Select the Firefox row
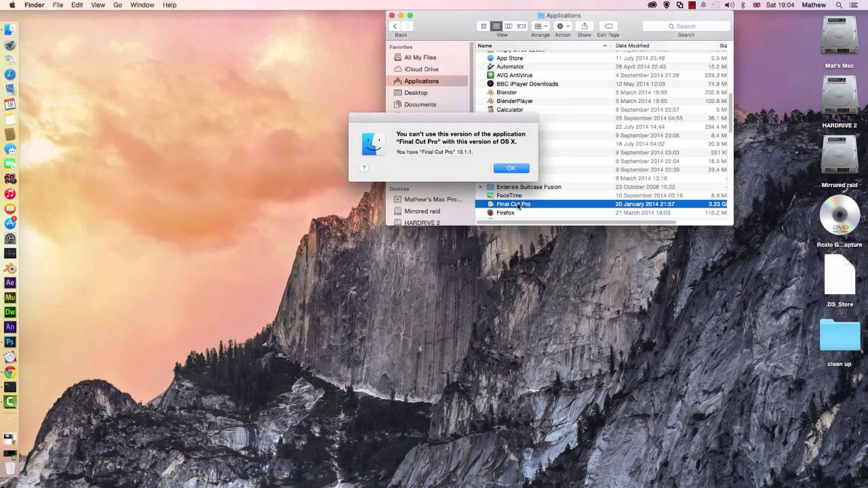 coord(601,213)
